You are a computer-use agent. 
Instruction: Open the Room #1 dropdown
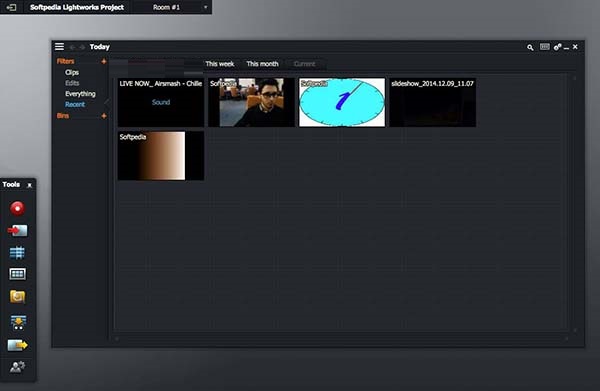pyautogui.click(x=179, y=7)
